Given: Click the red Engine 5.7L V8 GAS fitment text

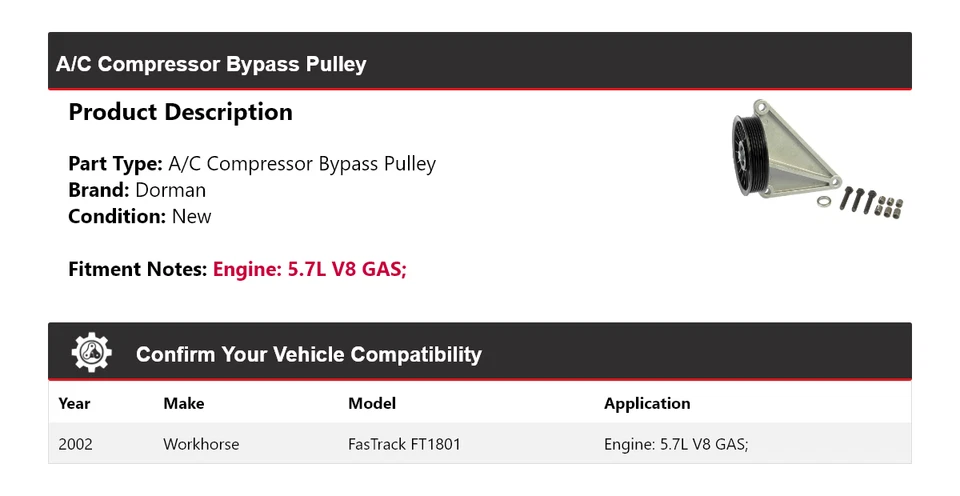Looking at the screenshot, I should click(310, 269).
